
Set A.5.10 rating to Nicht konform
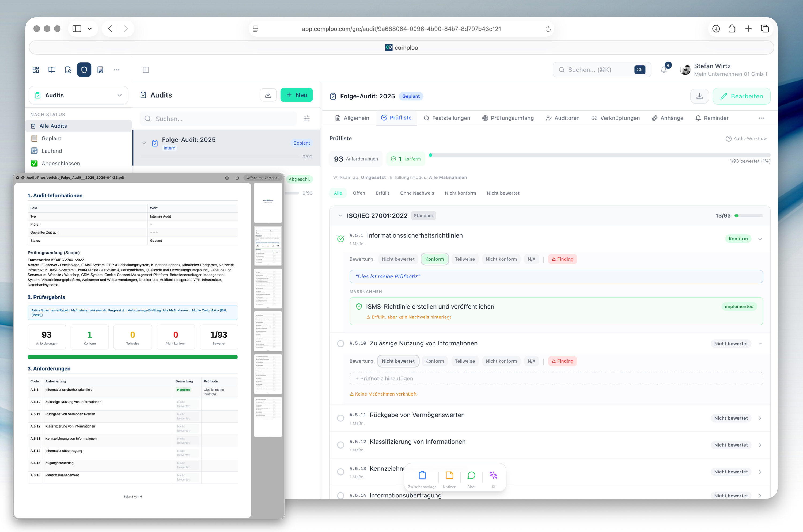pyautogui.click(x=501, y=361)
